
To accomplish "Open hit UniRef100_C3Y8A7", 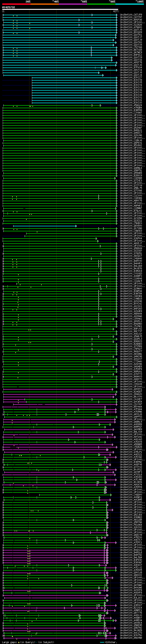I will (131, 113).
